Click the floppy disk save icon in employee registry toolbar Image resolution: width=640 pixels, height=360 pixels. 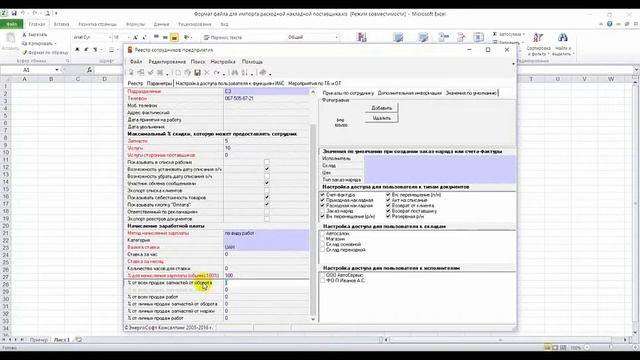[x=197, y=73]
